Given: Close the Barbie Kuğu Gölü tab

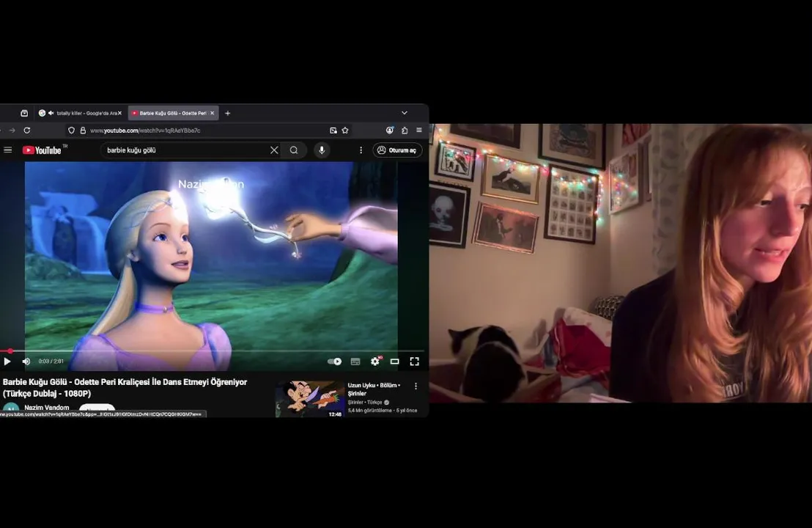Looking at the screenshot, I should [x=213, y=113].
